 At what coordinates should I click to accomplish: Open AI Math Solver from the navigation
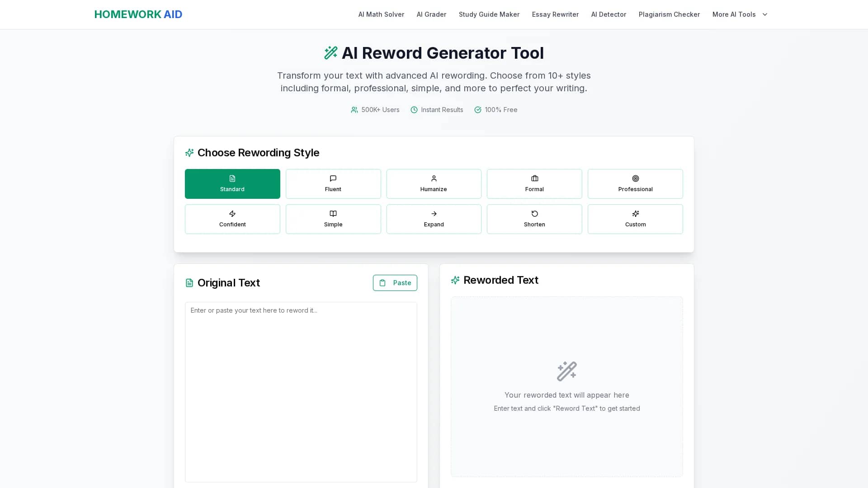381,14
